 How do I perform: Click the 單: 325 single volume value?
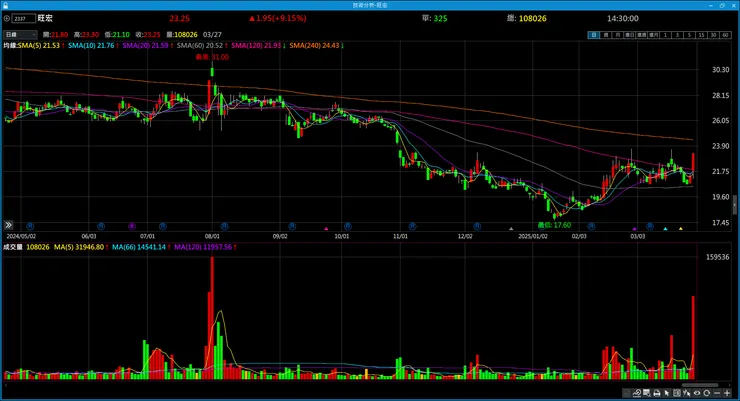(435, 18)
